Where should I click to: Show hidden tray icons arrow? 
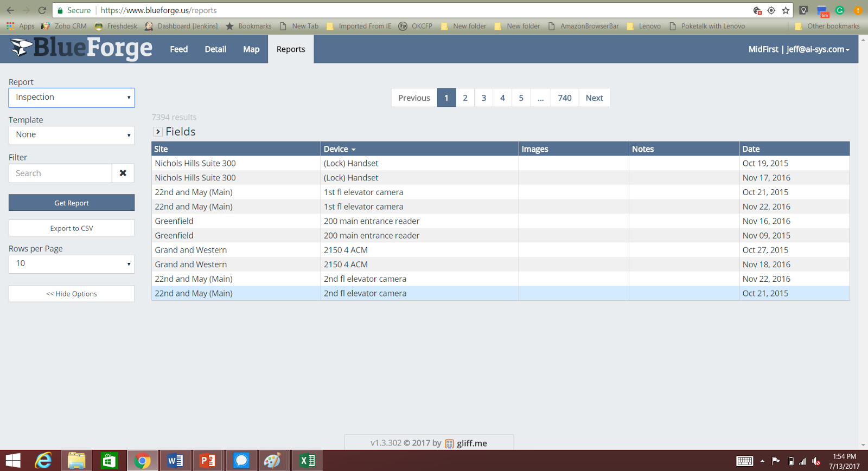pyautogui.click(x=762, y=461)
